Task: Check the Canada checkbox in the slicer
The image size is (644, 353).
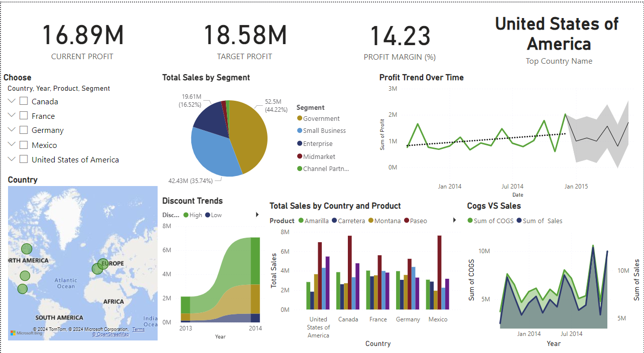Action: [23, 101]
